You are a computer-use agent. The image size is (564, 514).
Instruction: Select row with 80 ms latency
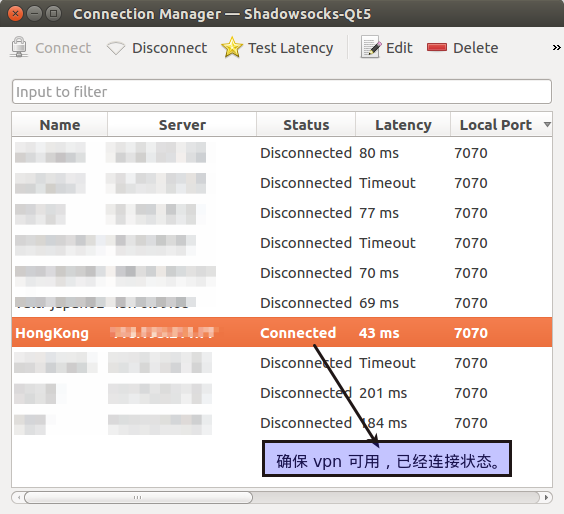(x=282, y=153)
